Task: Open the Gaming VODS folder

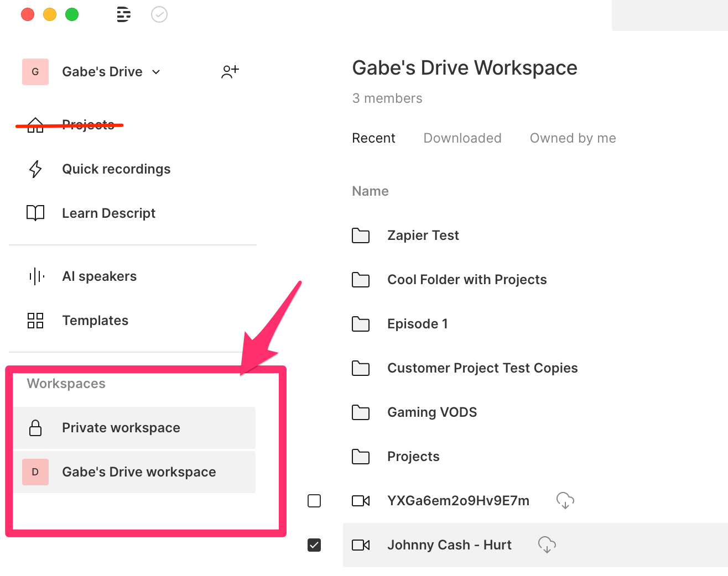Action: [431, 412]
